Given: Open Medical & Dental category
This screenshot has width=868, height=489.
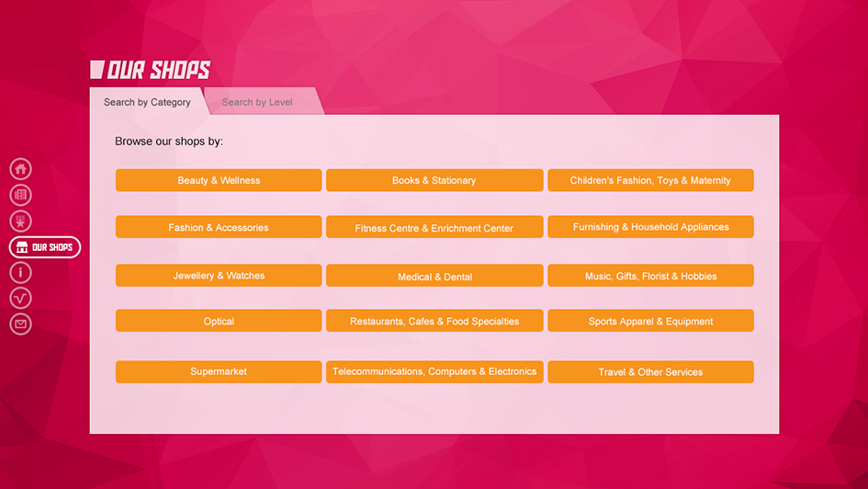Looking at the screenshot, I should (x=434, y=275).
